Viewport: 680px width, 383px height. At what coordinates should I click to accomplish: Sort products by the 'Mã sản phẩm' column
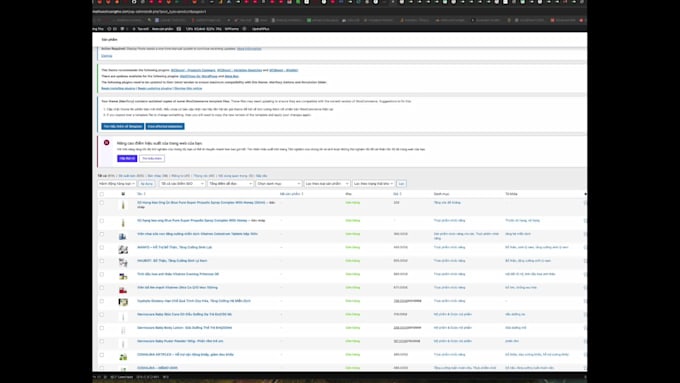point(291,194)
